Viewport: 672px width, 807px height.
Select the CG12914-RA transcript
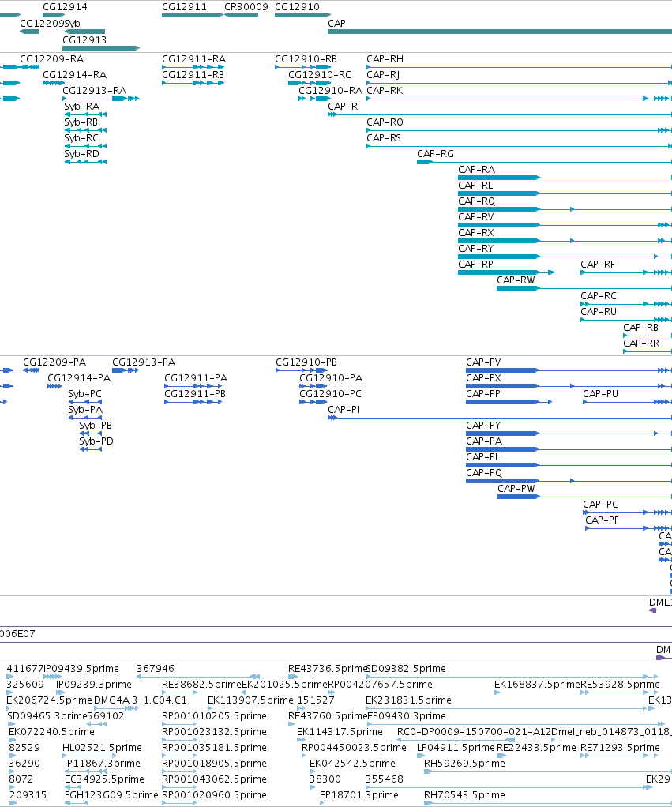pos(74,75)
